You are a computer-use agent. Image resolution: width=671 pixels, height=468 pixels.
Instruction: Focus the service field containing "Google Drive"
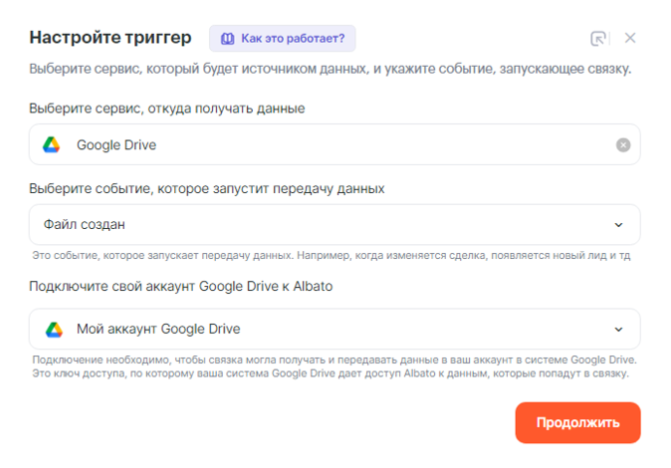tap(330, 145)
